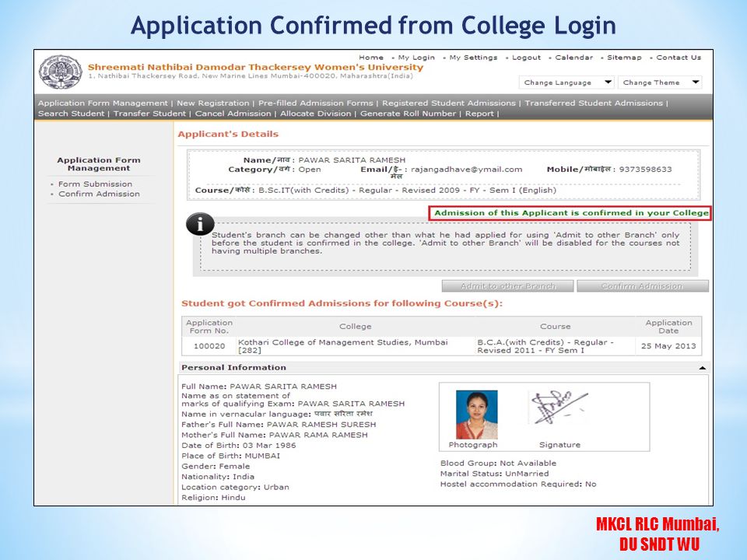Click mobile number 9373598633
This screenshot has width=747, height=560.
click(x=645, y=170)
